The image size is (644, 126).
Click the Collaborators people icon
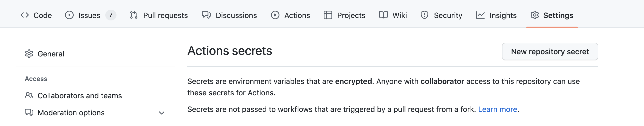click(29, 96)
